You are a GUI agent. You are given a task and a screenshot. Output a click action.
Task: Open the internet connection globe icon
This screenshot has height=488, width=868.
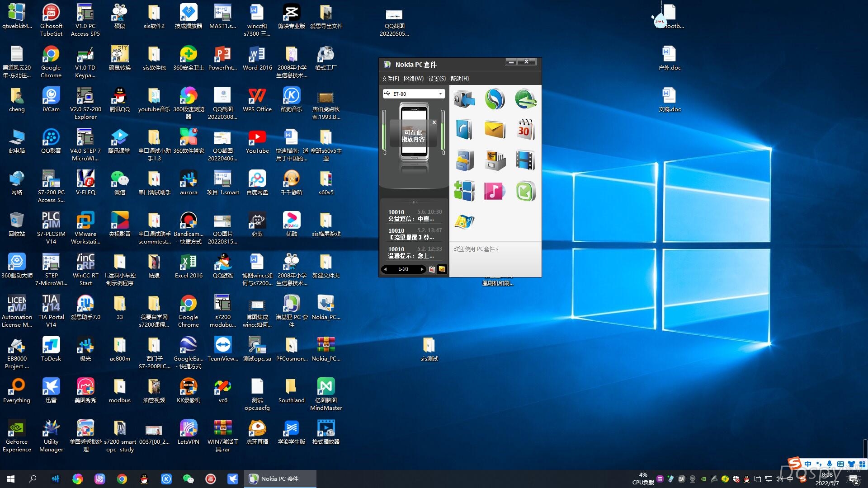(525, 99)
